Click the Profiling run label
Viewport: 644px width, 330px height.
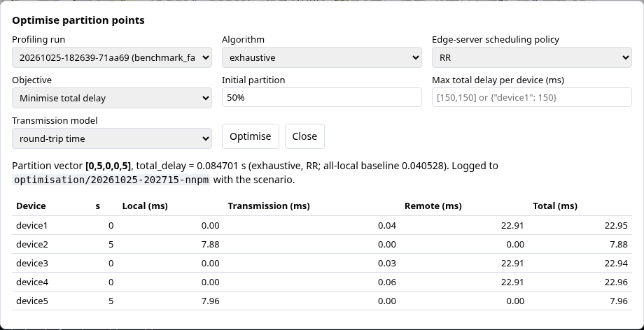coord(38,39)
